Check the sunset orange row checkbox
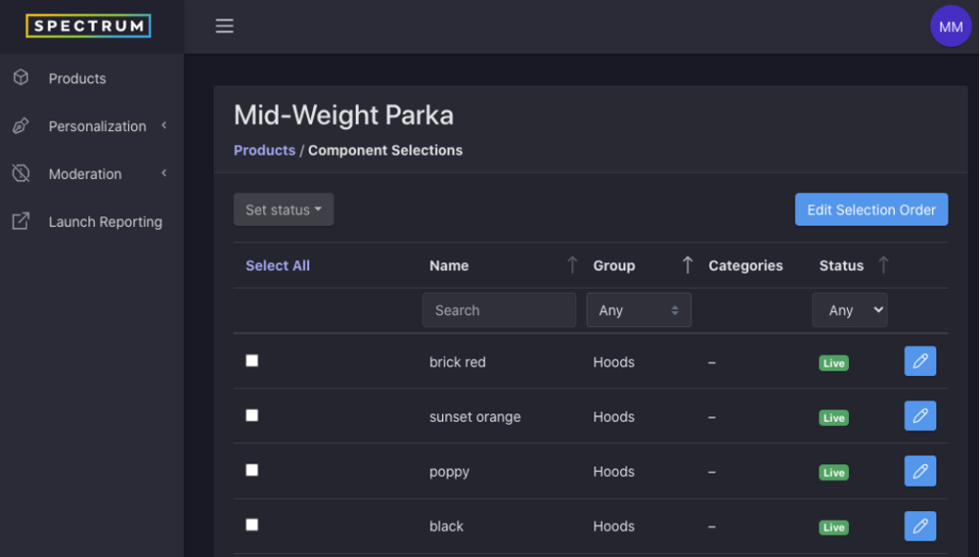This screenshot has height=557, width=980. click(252, 415)
